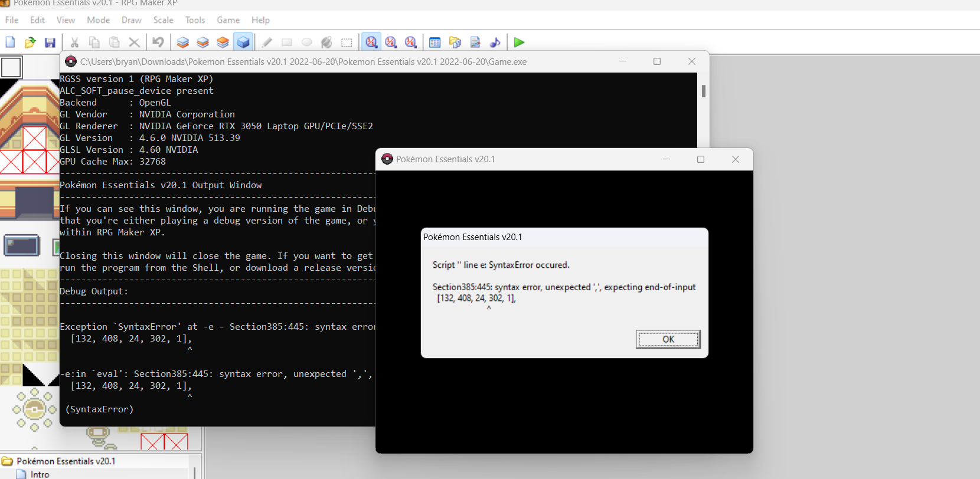Open the Materials resource manager icon

pos(455,42)
